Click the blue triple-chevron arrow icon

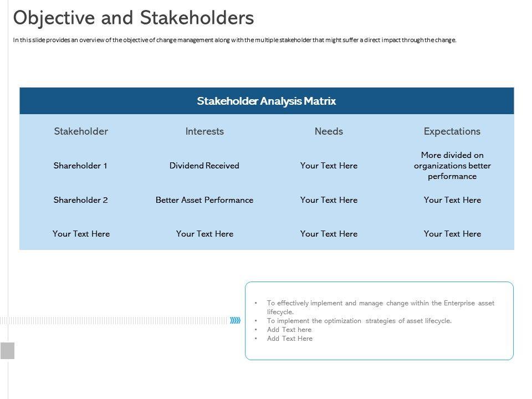[236, 320]
